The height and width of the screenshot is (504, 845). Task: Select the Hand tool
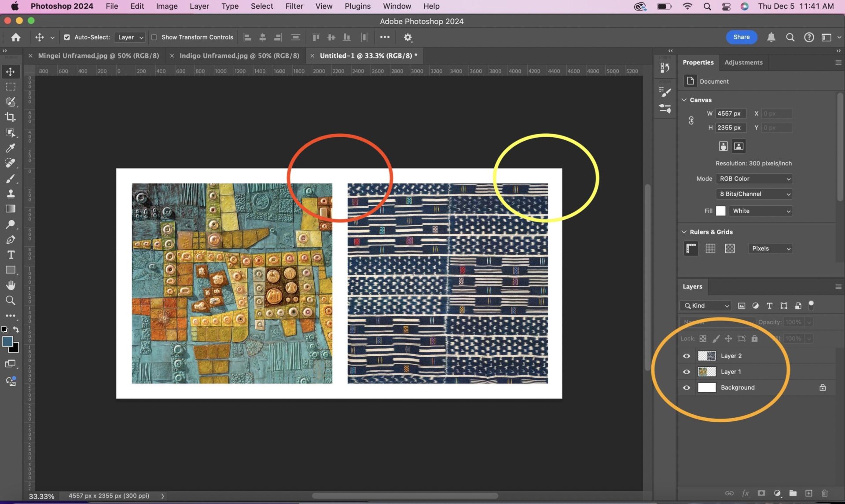[x=10, y=285]
